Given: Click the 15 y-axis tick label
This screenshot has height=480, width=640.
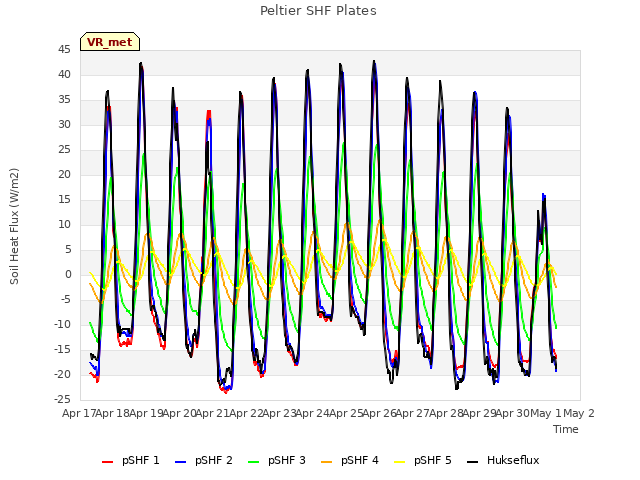Looking at the screenshot, I should click(x=64, y=200).
